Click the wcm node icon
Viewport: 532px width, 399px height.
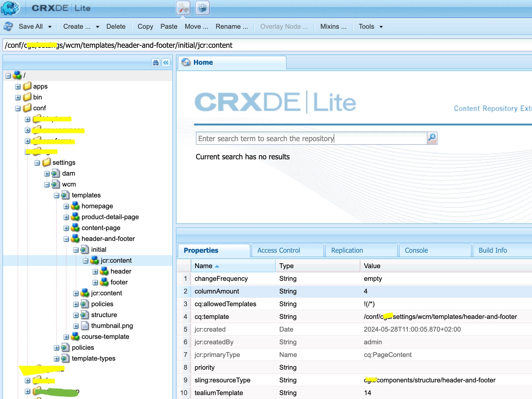(56, 184)
